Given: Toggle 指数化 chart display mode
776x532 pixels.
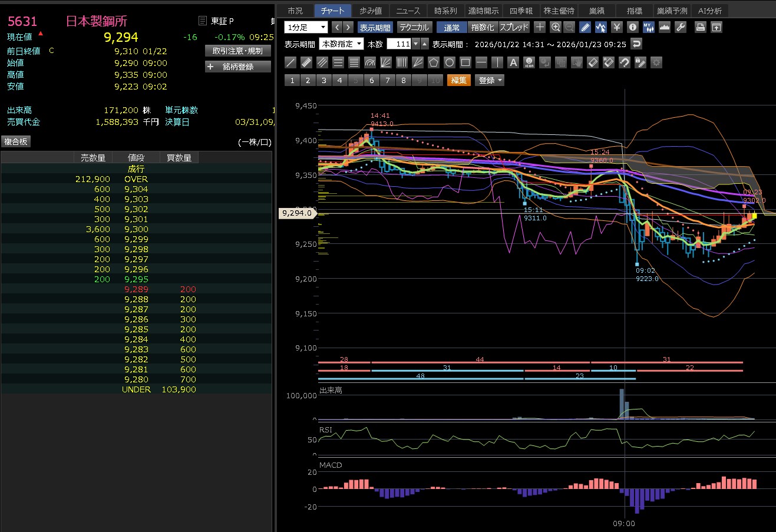Looking at the screenshot, I should 483,27.
